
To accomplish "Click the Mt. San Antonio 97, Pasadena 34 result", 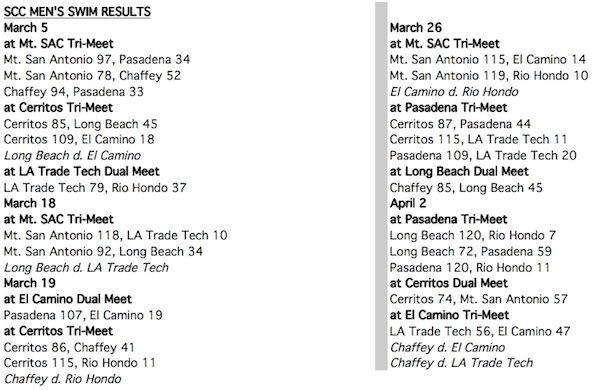I will (x=97, y=60).
